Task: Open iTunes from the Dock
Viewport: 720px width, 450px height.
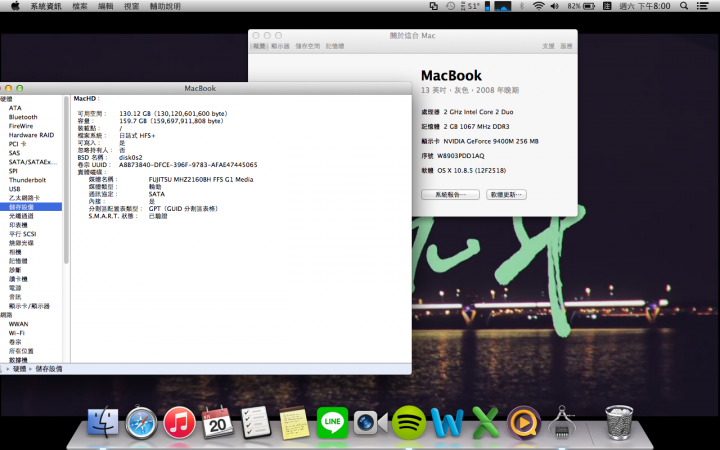Action: [179, 422]
